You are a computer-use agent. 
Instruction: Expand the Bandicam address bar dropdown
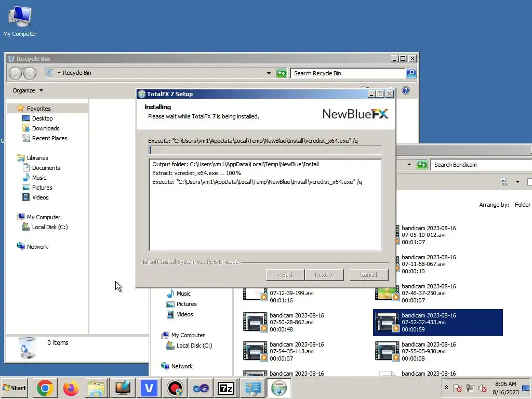click(x=409, y=165)
